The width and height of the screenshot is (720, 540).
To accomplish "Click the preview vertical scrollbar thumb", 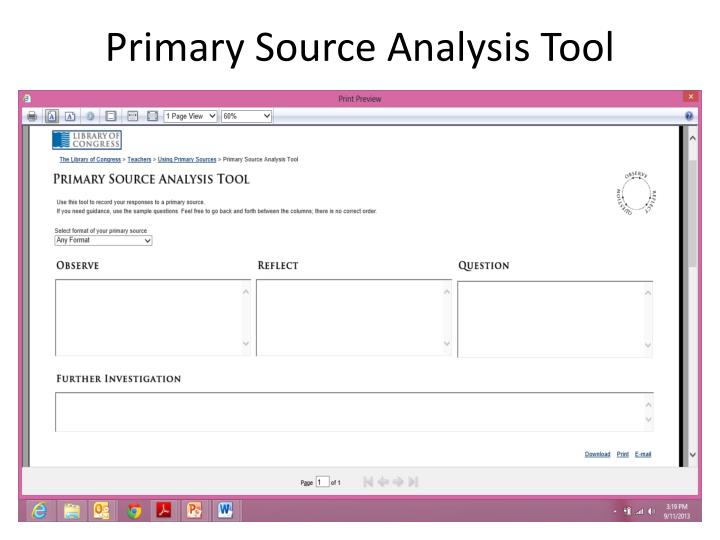I will pyautogui.click(x=692, y=214).
